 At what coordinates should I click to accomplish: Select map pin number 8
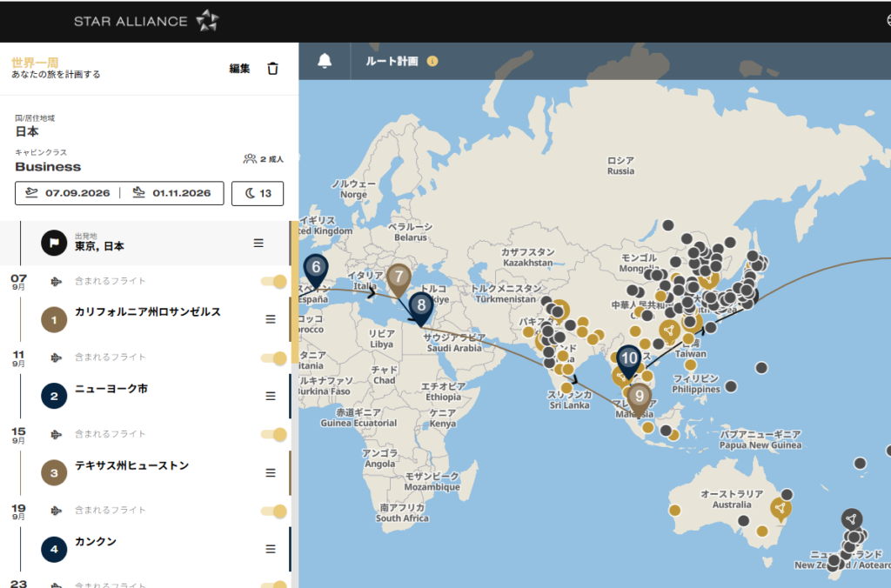point(421,305)
